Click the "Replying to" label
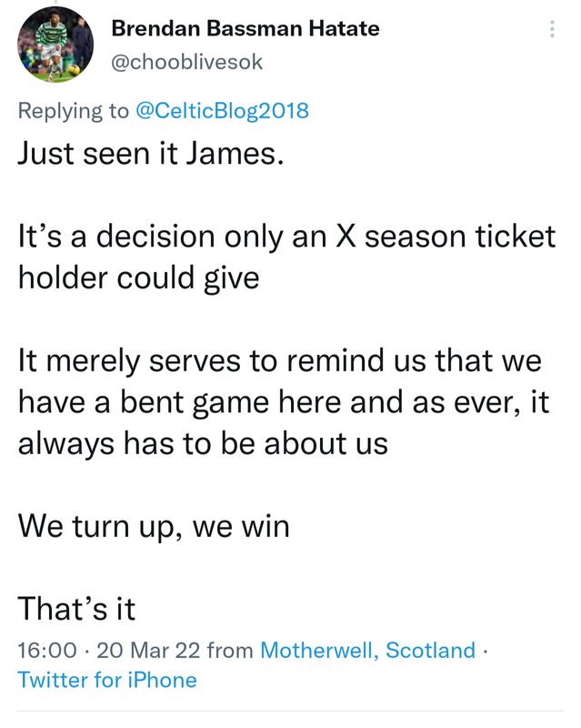Image resolution: width=581 pixels, height=728 pixels. 73,111
